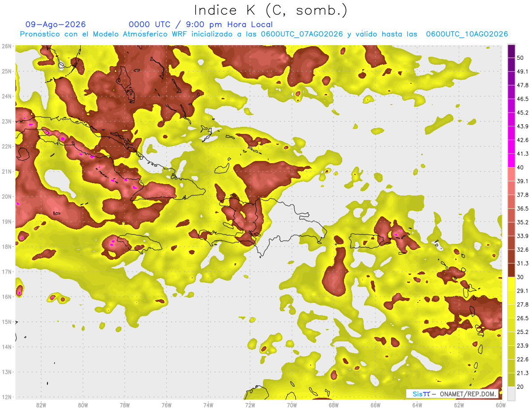Click the dark brown swatch between 30 and 31.3
The height and width of the screenshot is (411, 532).
pos(511,270)
